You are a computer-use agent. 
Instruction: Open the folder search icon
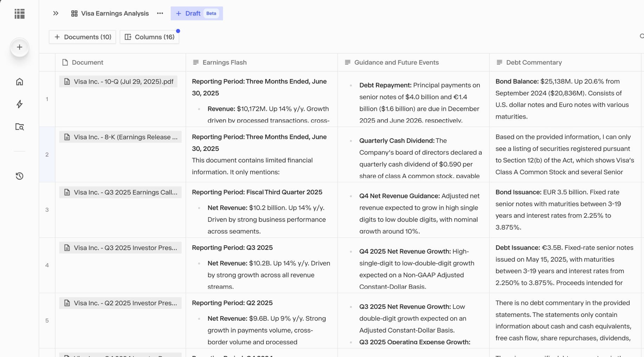pyautogui.click(x=20, y=127)
